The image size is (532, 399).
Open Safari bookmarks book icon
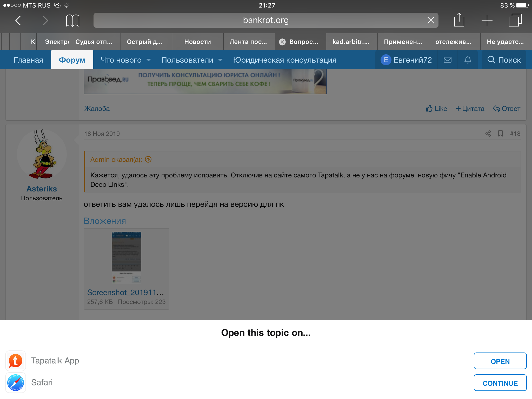[72, 20]
